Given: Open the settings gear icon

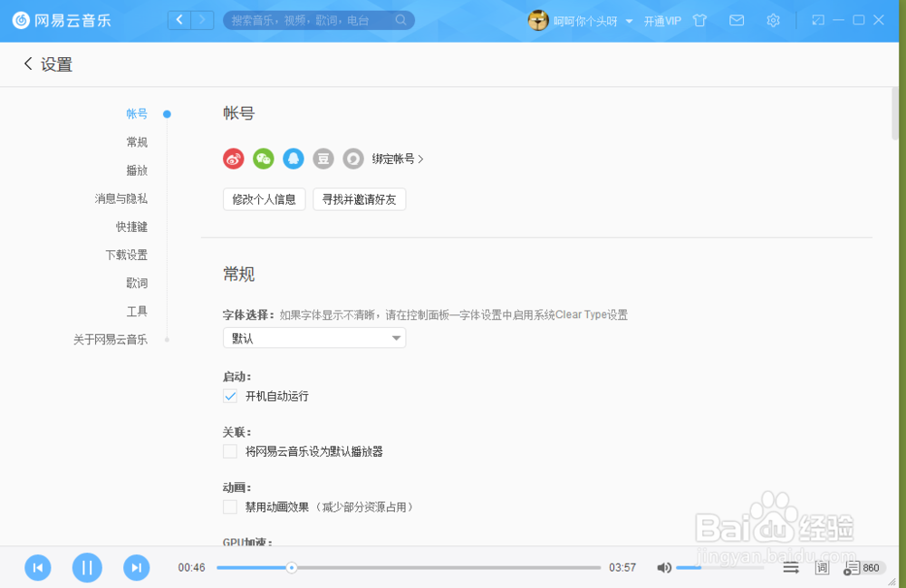Looking at the screenshot, I should pyautogui.click(x=773, y=21).
